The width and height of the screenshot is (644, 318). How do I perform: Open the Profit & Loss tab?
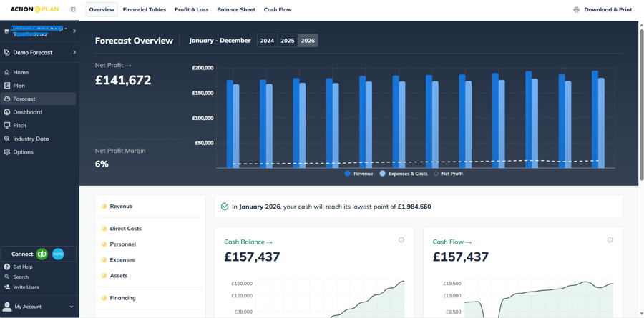191,9
